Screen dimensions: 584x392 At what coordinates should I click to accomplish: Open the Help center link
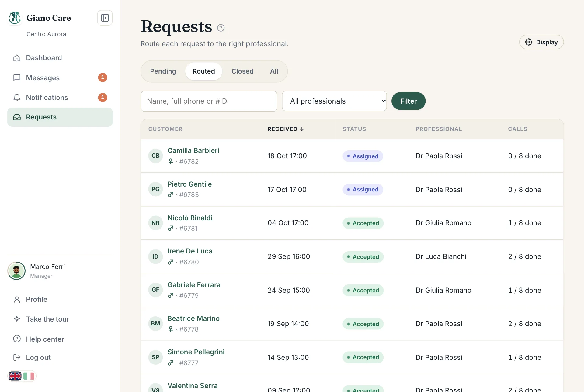pyautogui.click(x=45, y=339)
